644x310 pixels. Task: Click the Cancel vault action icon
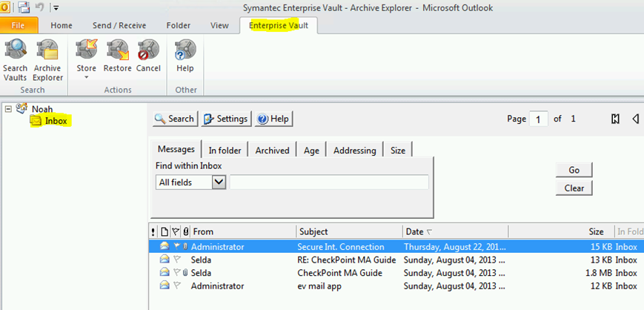(148, 50)
